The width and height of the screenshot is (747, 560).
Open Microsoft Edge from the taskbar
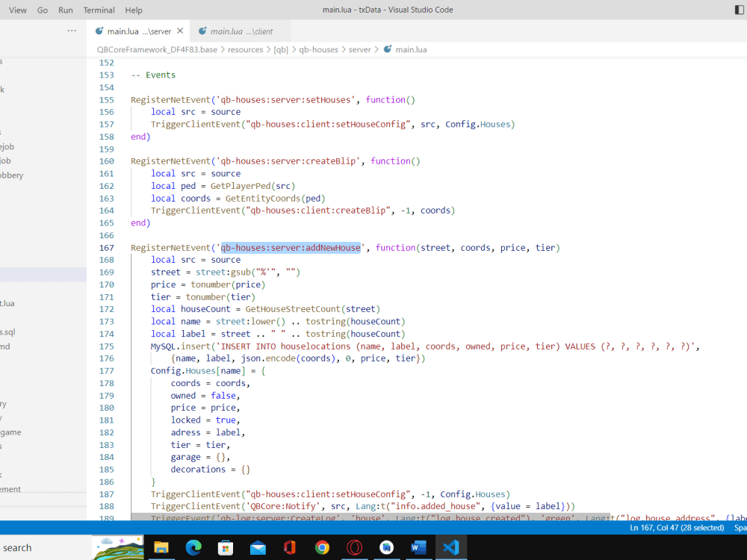pos(193,547)
